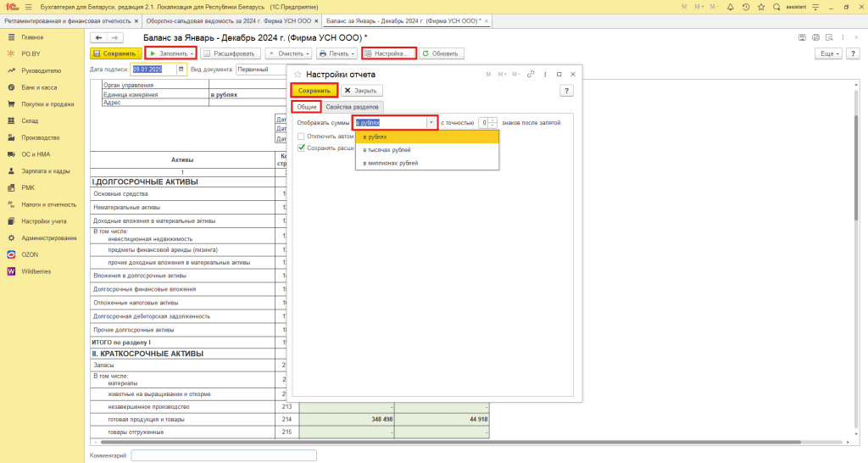Click the preview icon above Еще
The width and height of the screenshot is (868, 463).
tap(829, 37)
